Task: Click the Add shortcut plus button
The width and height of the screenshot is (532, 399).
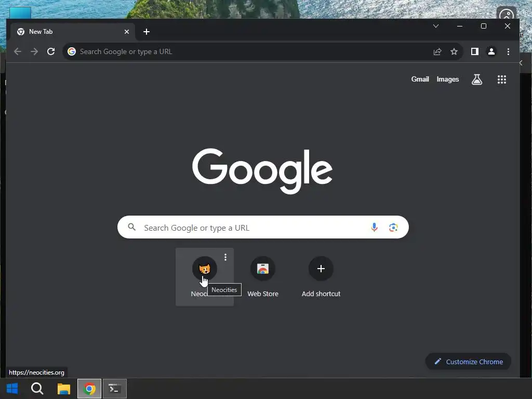Action: [x=321, y=269]
